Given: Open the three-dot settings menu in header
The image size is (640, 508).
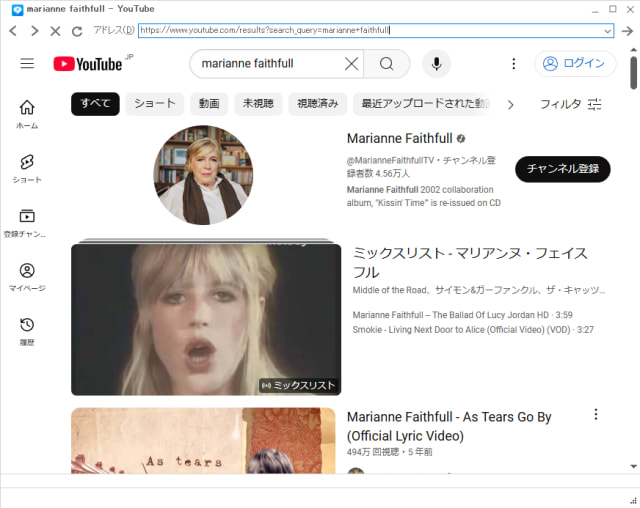Looking at the screenshot, I should click(x=513, y=64).
